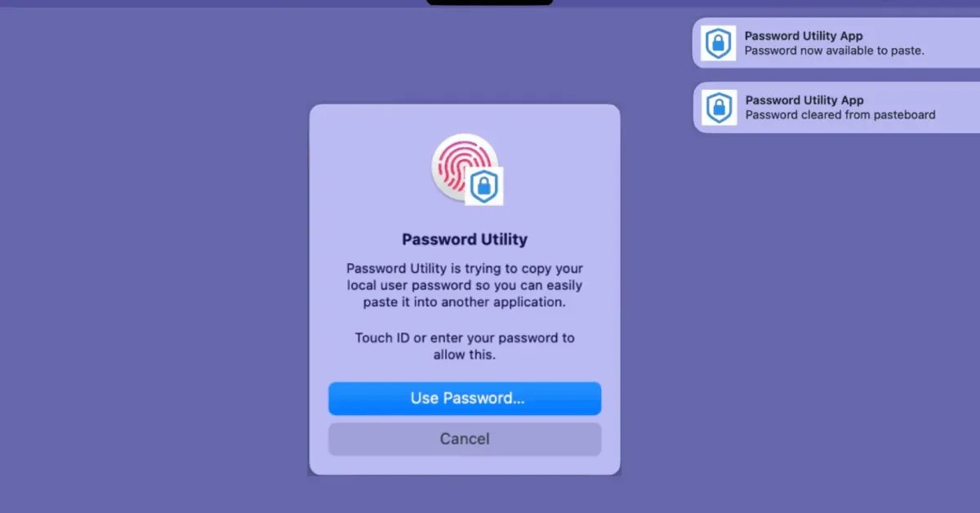Click the 'allow this.' text in dialog
980x513 pixels.
pyautogui.click(x=465, y=355)
